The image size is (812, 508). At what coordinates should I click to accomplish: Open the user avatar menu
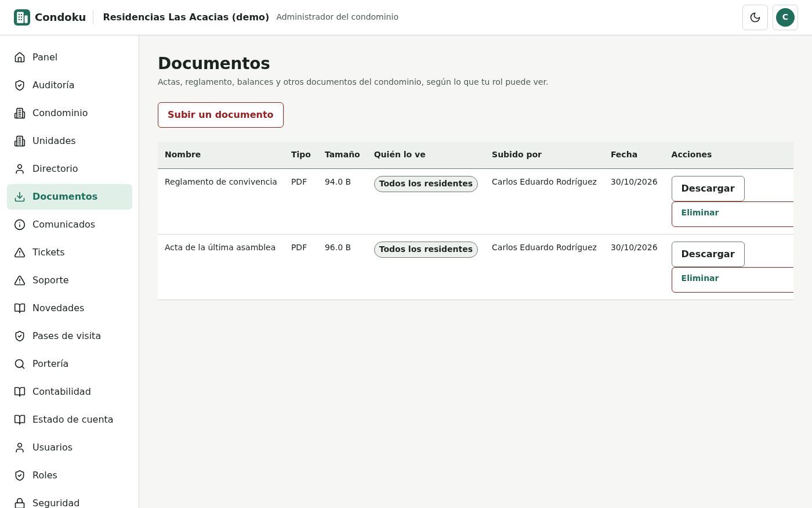[x=785, y=17]
